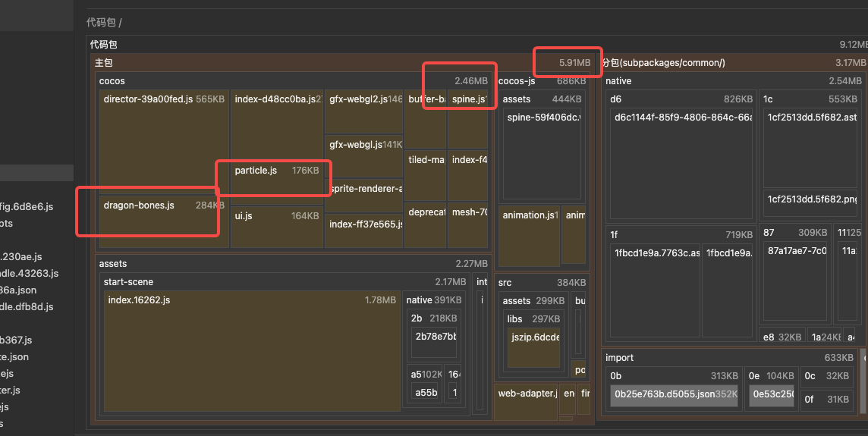The width and height of the screenshot is (868, 436).
Task: Select the 0e 104KB folder header
Action: 771,375
